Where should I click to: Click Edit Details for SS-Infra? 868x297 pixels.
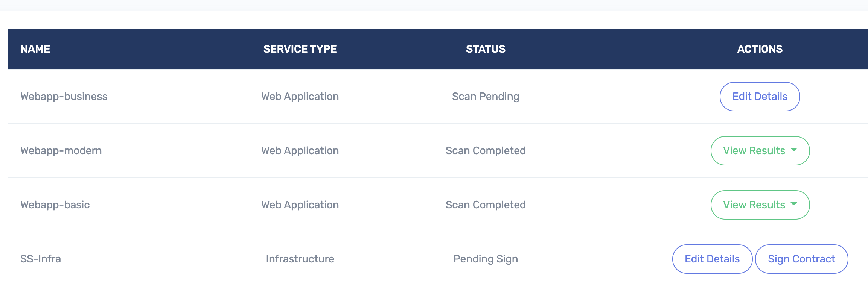tap(712, 259)
